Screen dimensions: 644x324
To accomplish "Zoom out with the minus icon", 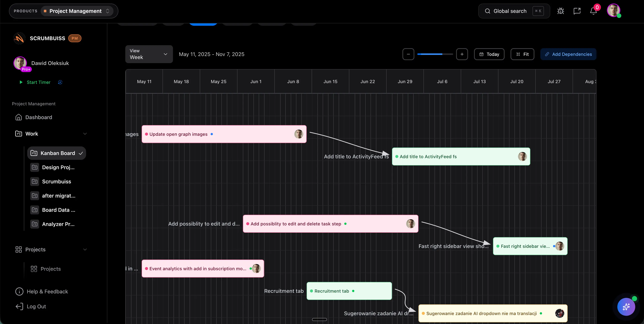I will [408, 54].
